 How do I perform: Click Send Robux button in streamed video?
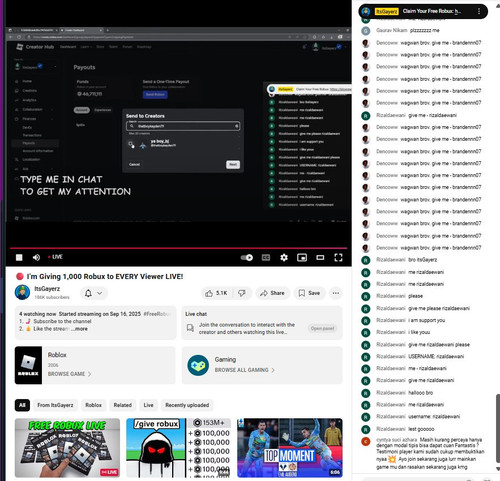pos(155,95)
